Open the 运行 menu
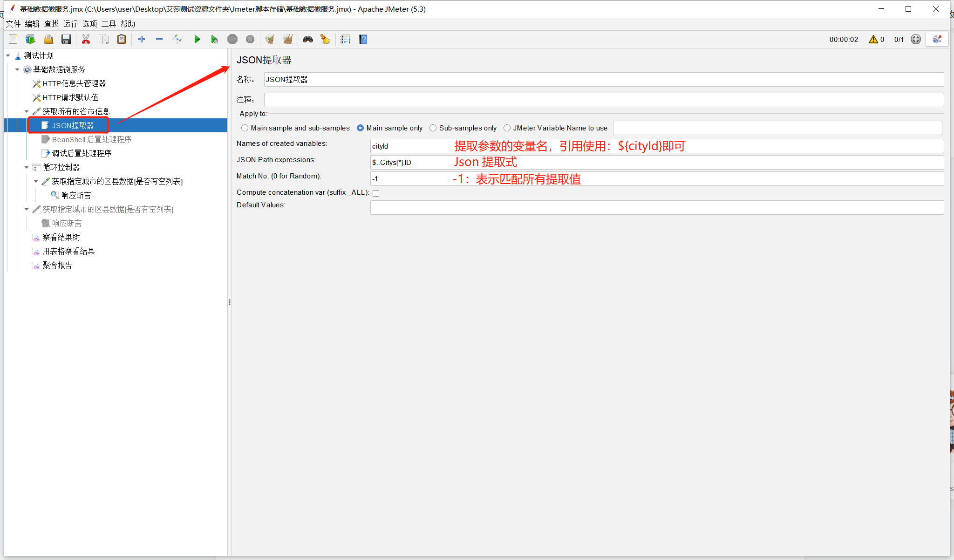Viewport: 954px width, 560px height. coord(70,24)
